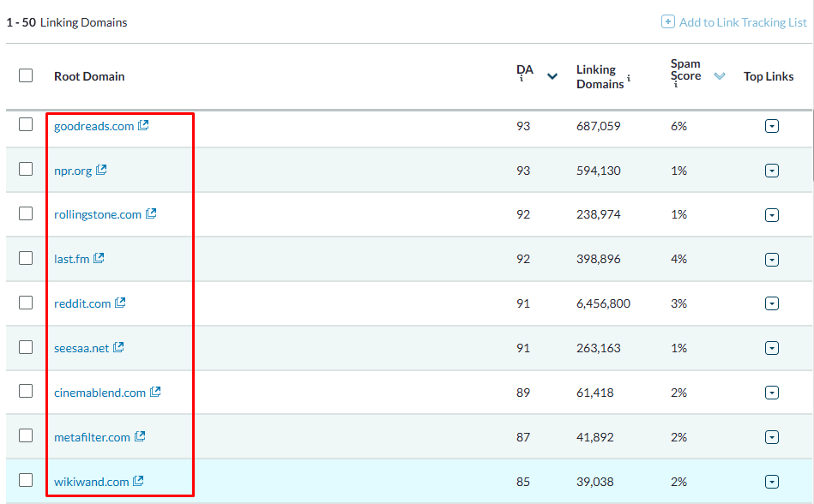814x504 pixels.
Task: Open rollingstone.com in new tab icon
Action: pos(151,213)
